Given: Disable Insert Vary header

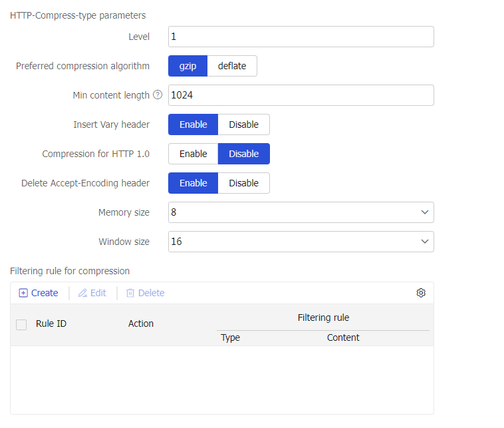Looking at the screenshot, I should point(243,124).
